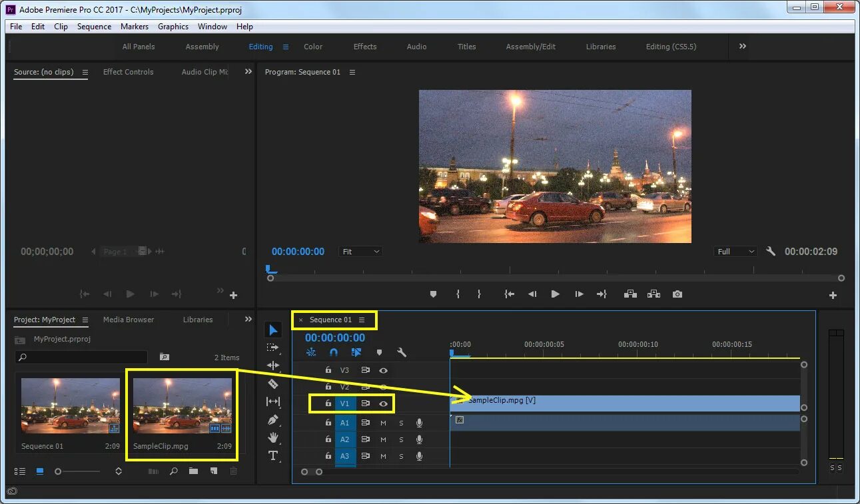This screenshot has height=504, width=860.
Task: Select the Selection tool arrow
Action: (273, 330)
